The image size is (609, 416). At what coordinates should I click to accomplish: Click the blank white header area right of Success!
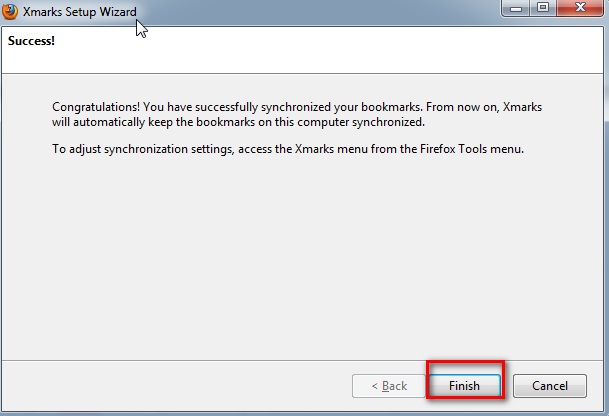pos(330,50)
